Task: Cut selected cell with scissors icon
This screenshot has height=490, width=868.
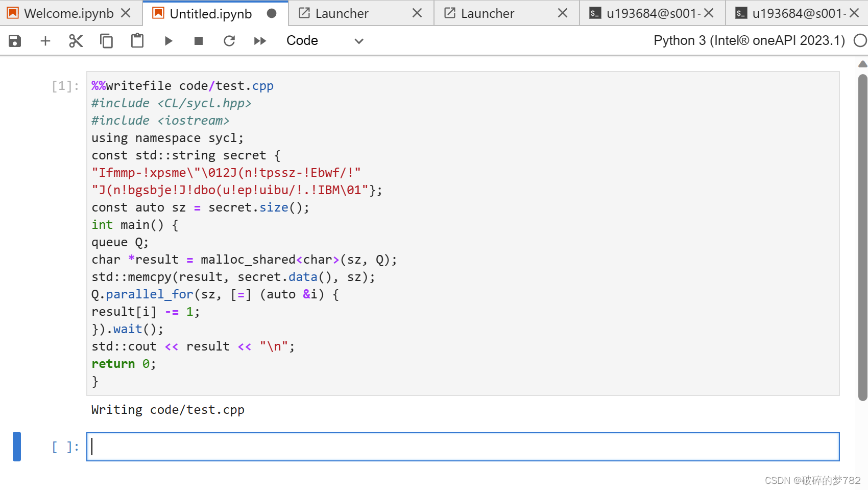Action: tap(76, 41)
